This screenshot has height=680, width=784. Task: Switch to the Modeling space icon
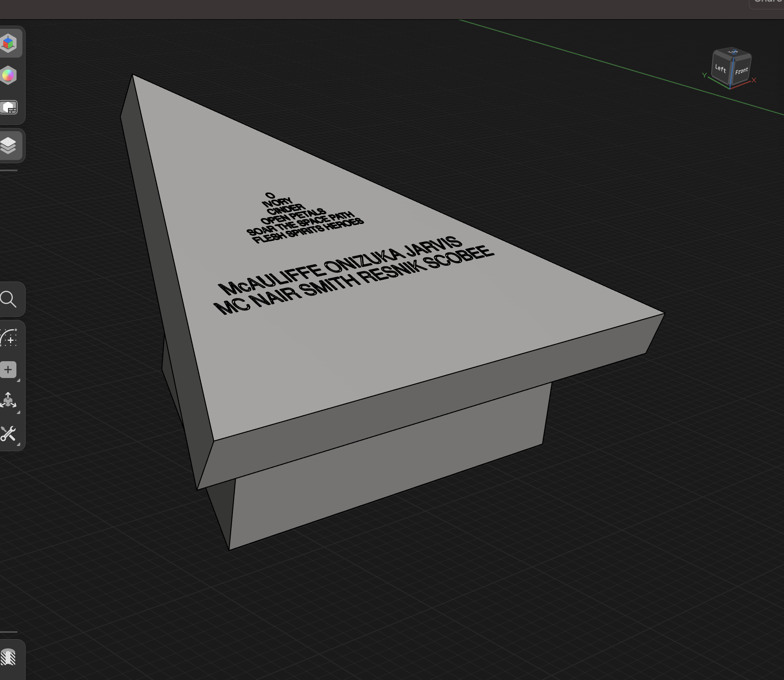tap(9, 43)
